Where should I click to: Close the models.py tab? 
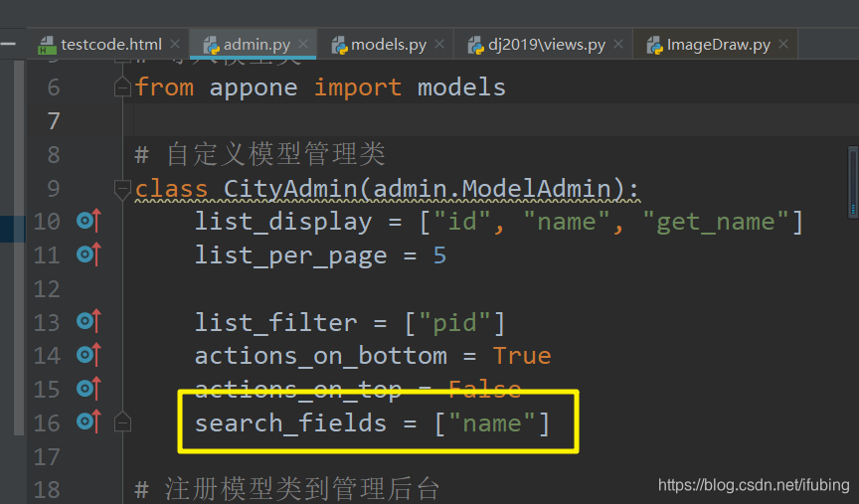(439, 44)
